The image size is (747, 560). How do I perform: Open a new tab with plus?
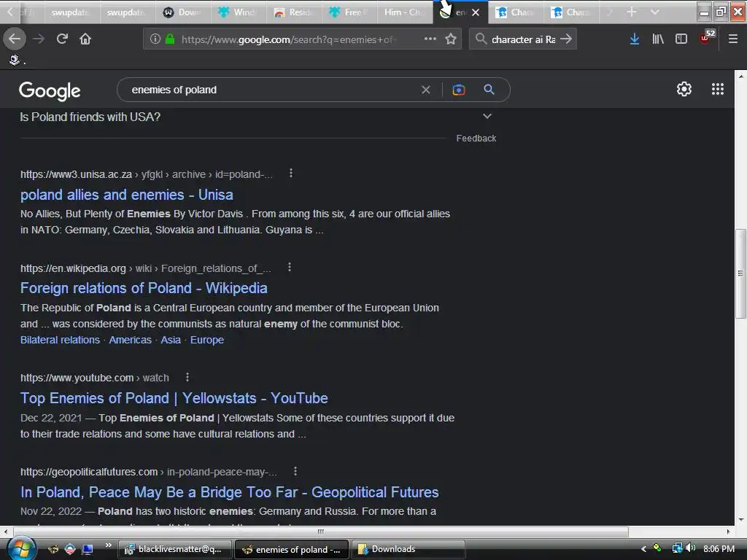(x=632, y=12)
